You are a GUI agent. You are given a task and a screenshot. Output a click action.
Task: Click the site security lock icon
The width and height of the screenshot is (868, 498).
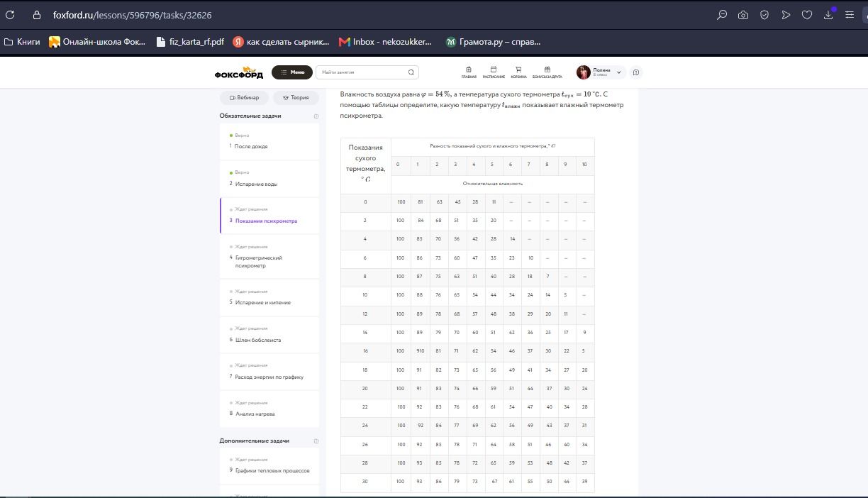[37, 15]
